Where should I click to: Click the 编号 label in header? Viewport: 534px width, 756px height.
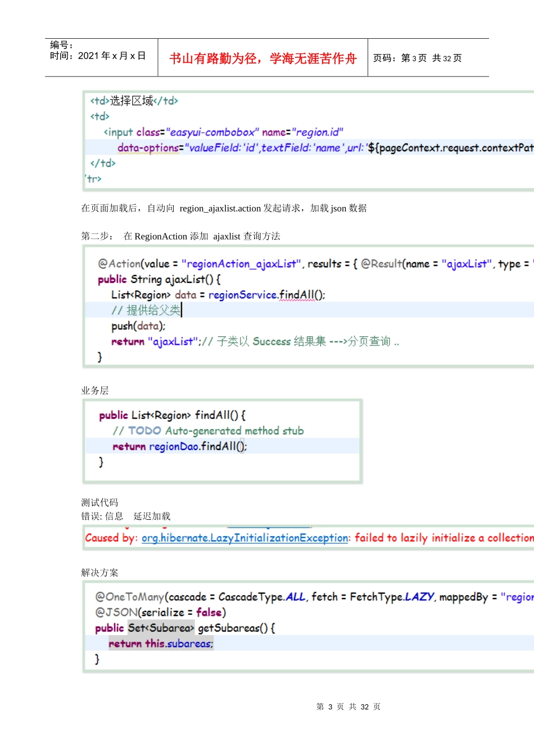coord(61,45)
